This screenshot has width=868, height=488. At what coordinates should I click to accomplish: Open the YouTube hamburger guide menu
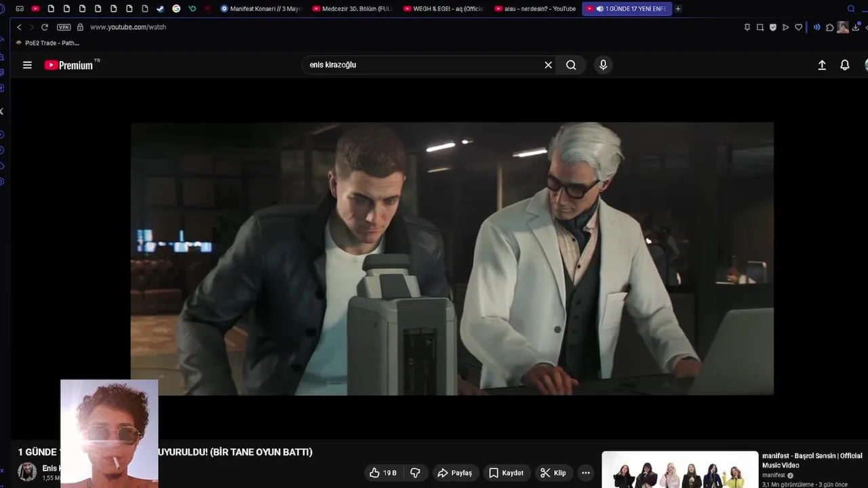point(27,65)
